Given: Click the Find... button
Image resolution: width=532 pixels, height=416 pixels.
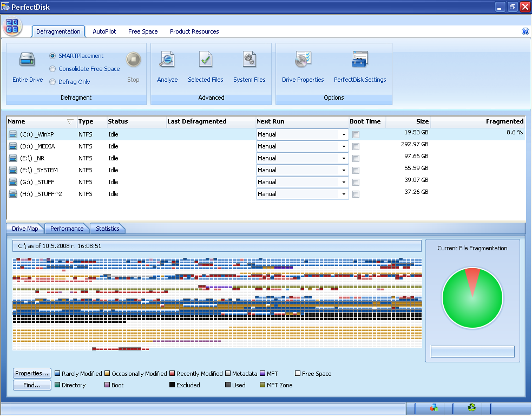Looking at the screenshot, I should pyautogui.click(x=32, y=385).
